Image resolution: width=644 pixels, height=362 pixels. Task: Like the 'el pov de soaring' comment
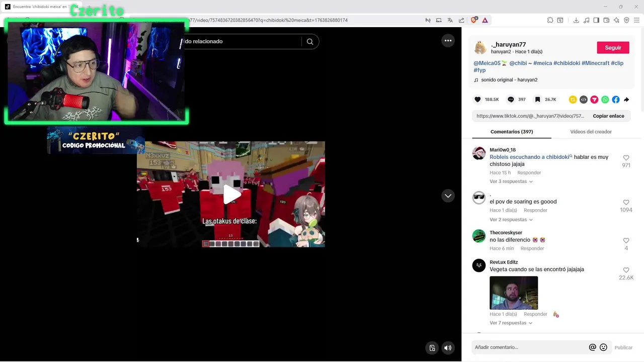click(626, 202)
